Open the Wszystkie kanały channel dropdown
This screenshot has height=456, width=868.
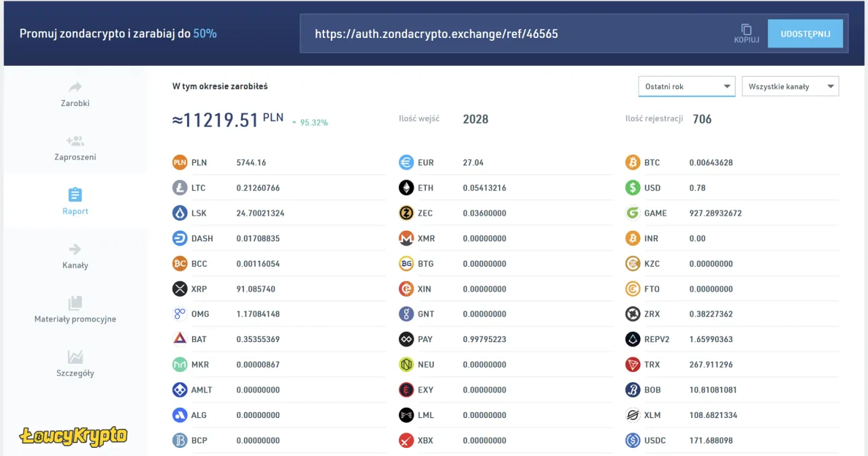(x=791, y=86)
